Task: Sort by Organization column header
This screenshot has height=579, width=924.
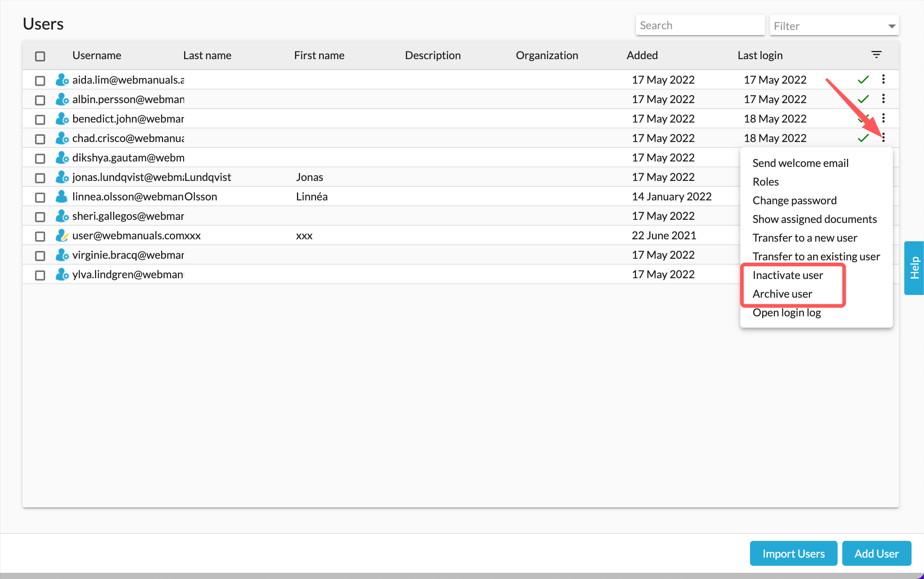Action: (x=547, y=55)
